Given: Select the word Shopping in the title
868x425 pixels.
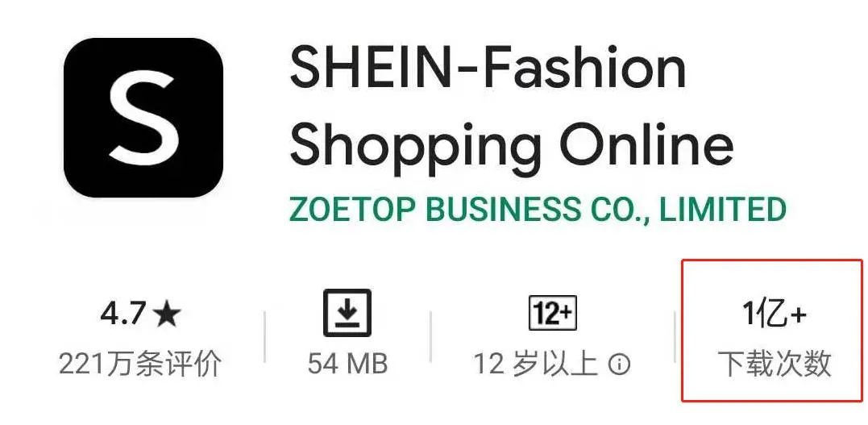Looking at the screenshot, I should 415,144.
